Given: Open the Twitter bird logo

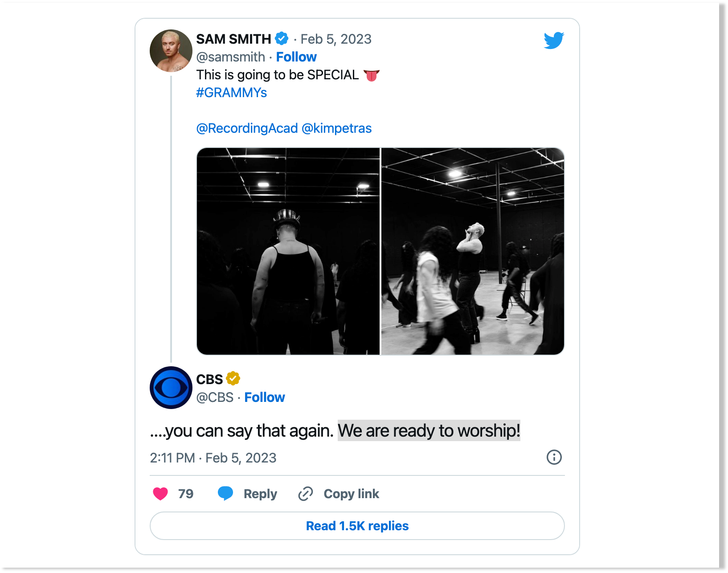Looking at the screenshot, I should [x=554, y=40].
